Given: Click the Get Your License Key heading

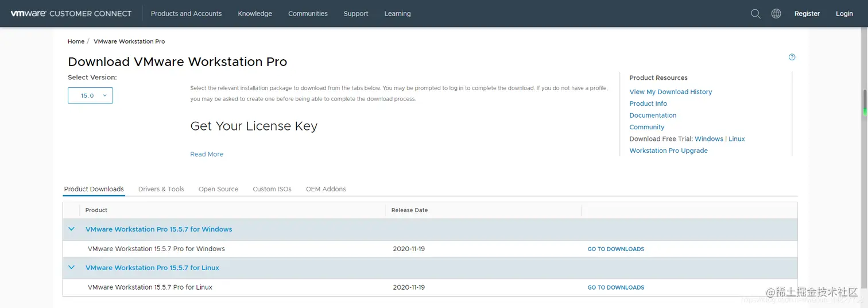Looking at the screenshot, I should point(254,126).
